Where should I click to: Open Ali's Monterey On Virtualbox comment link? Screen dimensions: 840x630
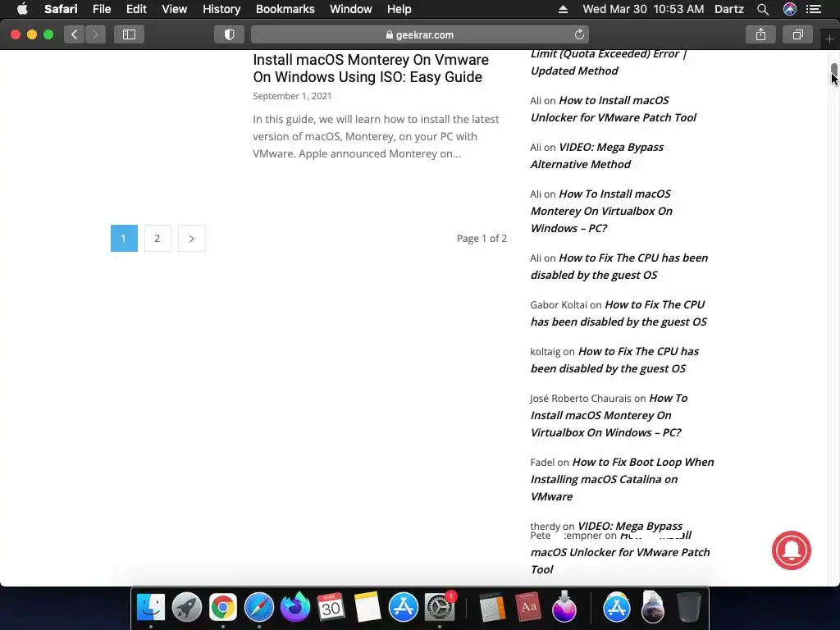click(x=601, y=211)
